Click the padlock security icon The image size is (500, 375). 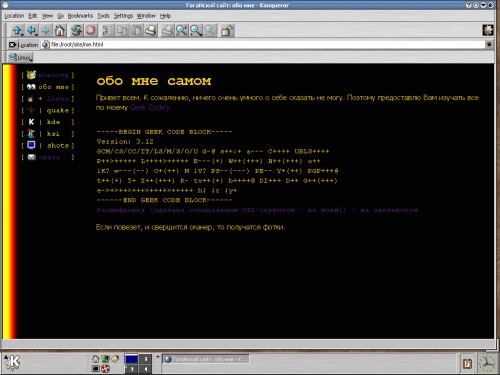[227, 31]
